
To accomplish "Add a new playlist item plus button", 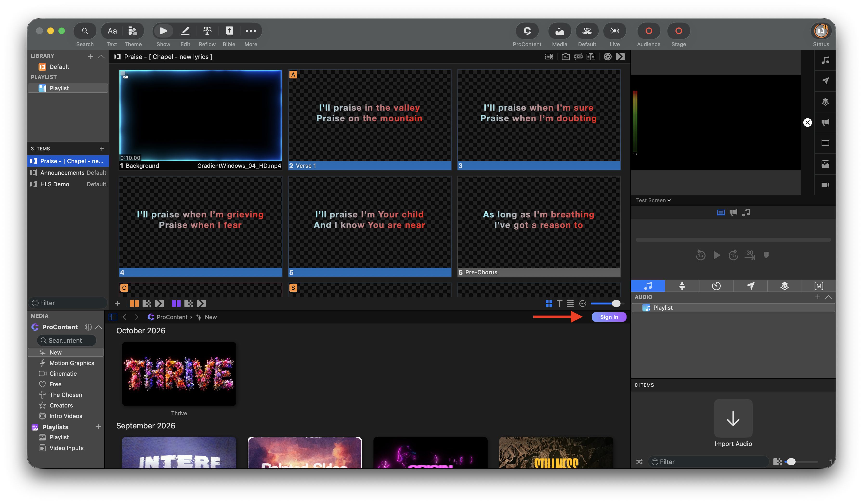I will click(x=102, y=149).
